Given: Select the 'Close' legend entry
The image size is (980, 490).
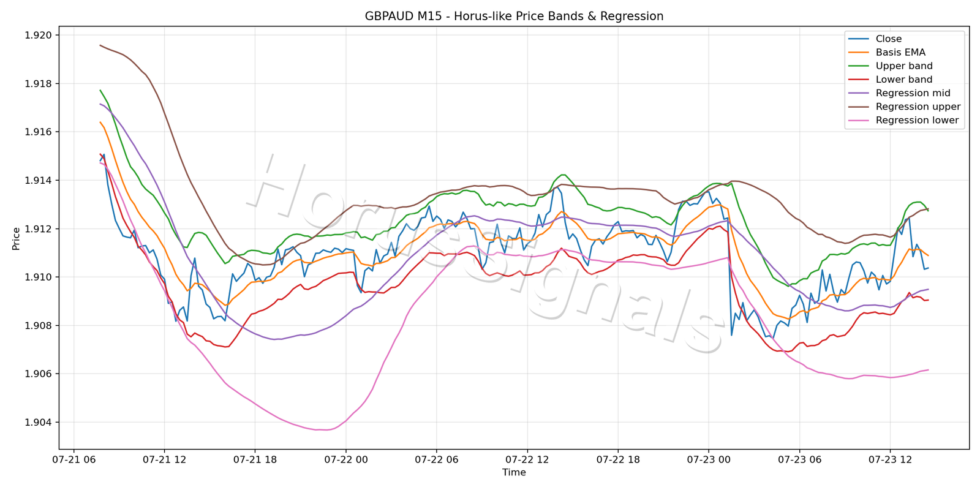Looking at the screenshot, I should 875,39.
